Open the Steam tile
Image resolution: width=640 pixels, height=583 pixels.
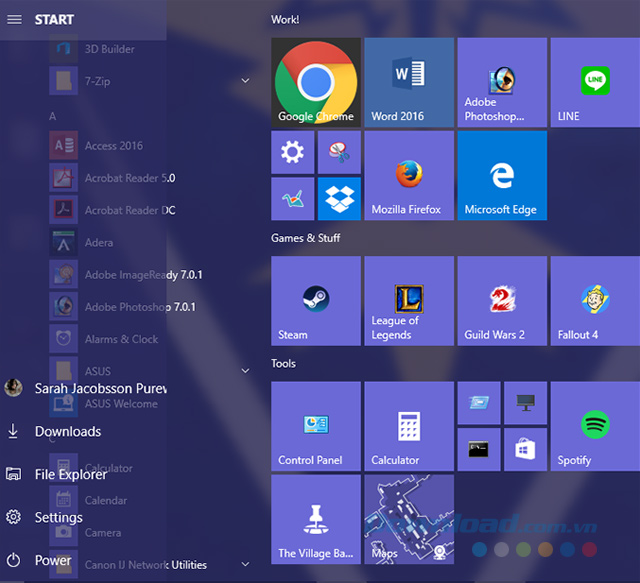(316, 301)
